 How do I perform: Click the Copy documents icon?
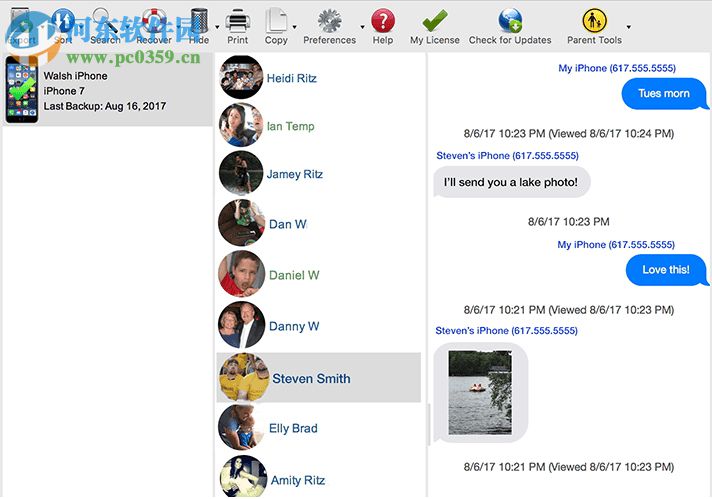point(276,20)
